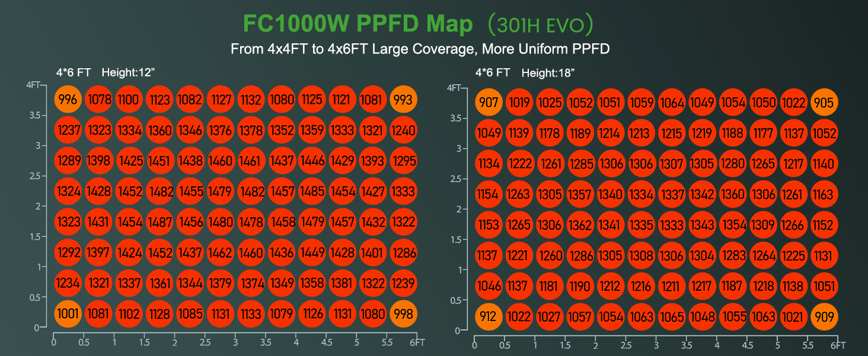Screen dimensions: 868x356
Task: Pick the 1343 reading in 18" map
Action: point(702,225)
